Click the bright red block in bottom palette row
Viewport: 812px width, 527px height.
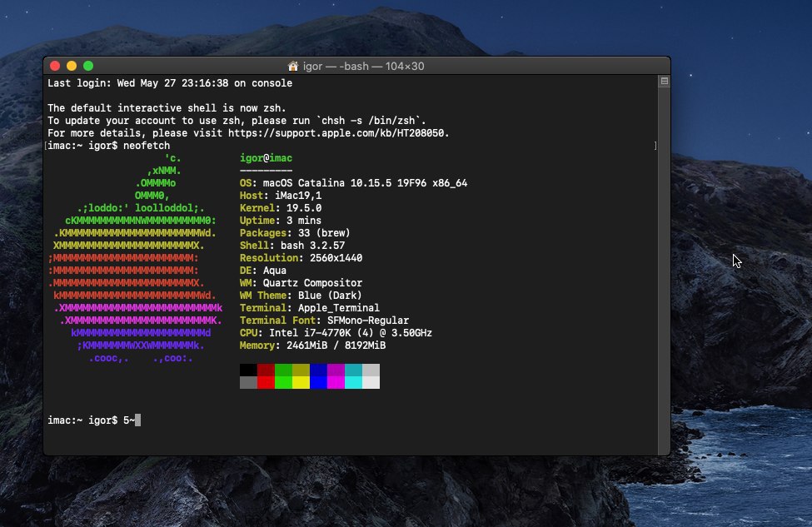267,382
